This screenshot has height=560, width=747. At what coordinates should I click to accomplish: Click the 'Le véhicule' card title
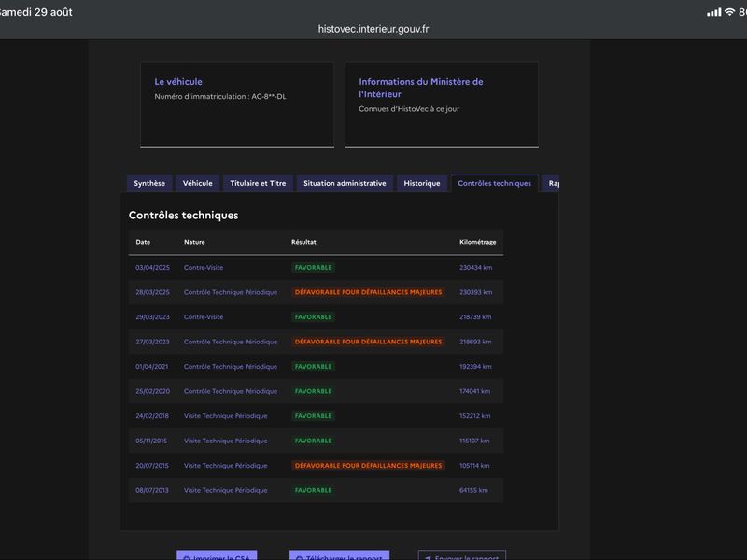[178, 82]
